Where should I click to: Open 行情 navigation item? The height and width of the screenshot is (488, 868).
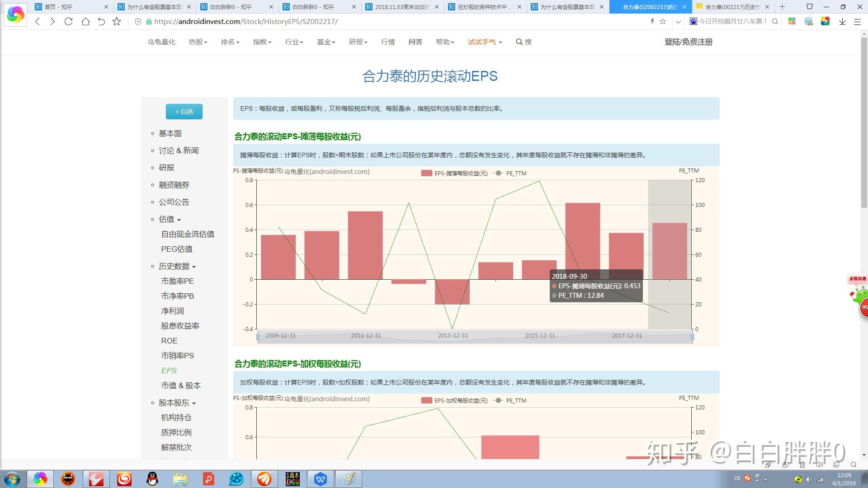[388, 42]
